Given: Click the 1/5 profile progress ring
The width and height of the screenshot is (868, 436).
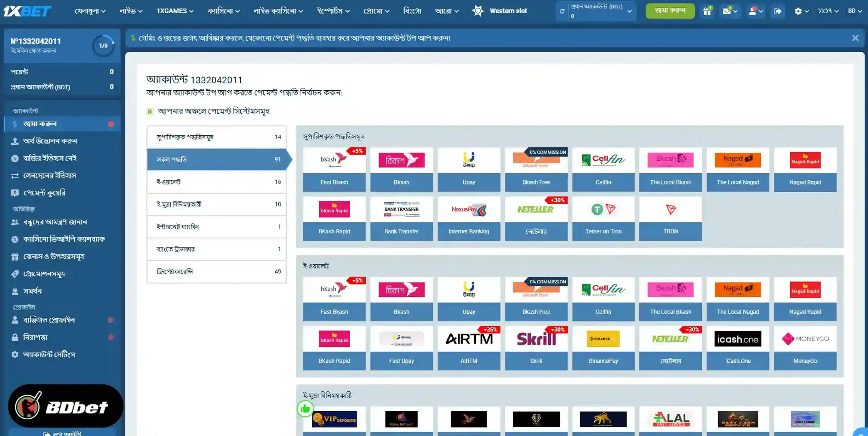Looking at the screenshot, I should 103,46.
